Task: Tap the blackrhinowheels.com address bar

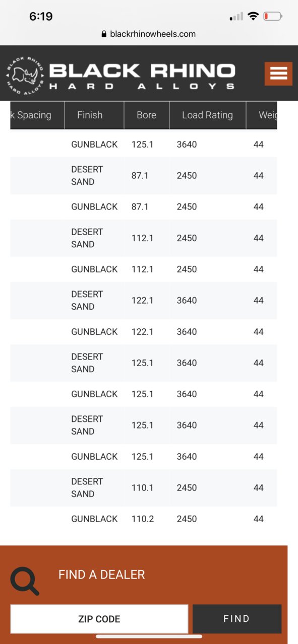Action: tap(149, 34)
